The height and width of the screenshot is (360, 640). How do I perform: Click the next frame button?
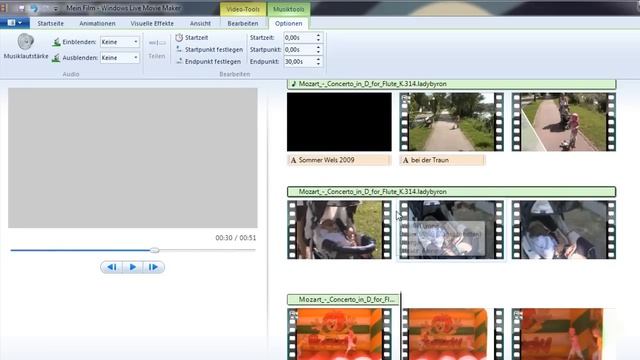coord(153,267)
